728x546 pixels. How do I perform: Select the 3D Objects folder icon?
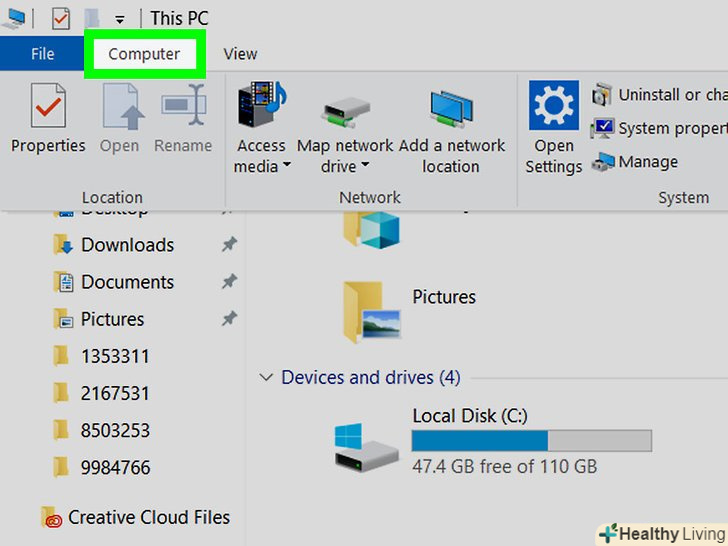coord(371,229)
